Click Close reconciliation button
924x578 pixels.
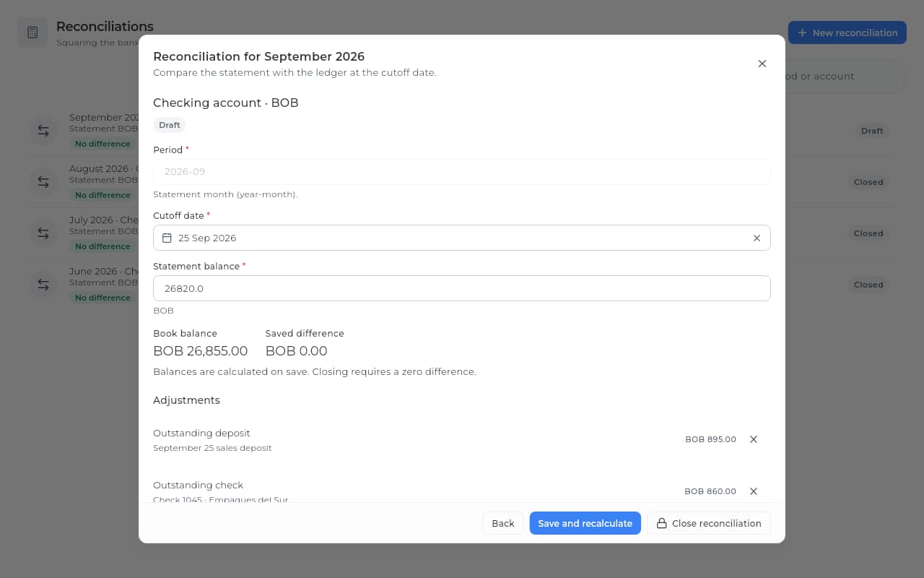coord(709,523)
